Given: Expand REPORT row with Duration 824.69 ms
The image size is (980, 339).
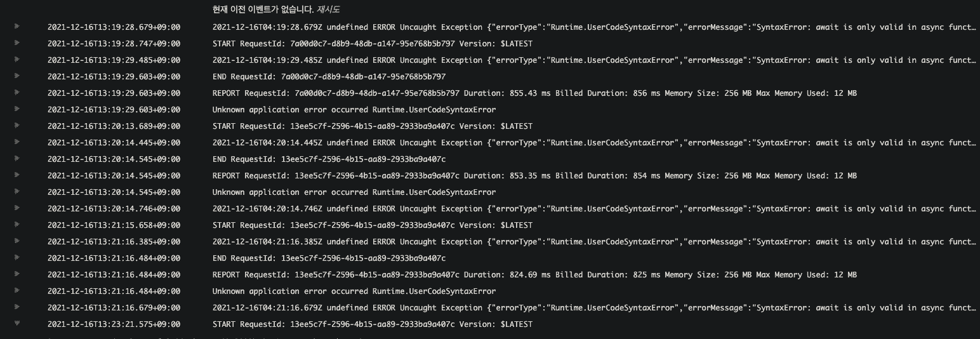Looking at the screenshot, I should click(17, 274).
